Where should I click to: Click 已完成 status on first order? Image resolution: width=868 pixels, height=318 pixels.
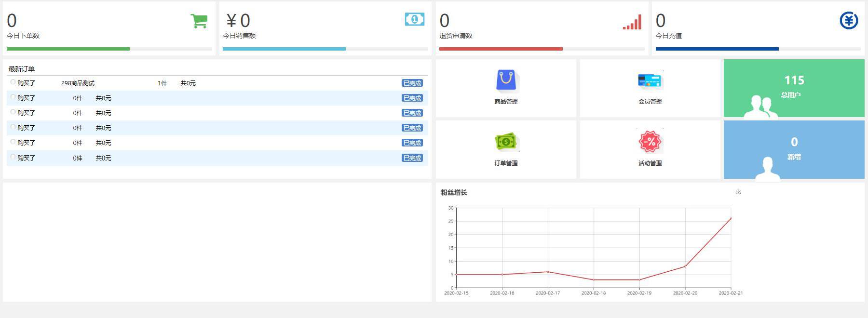pos(412,83)
